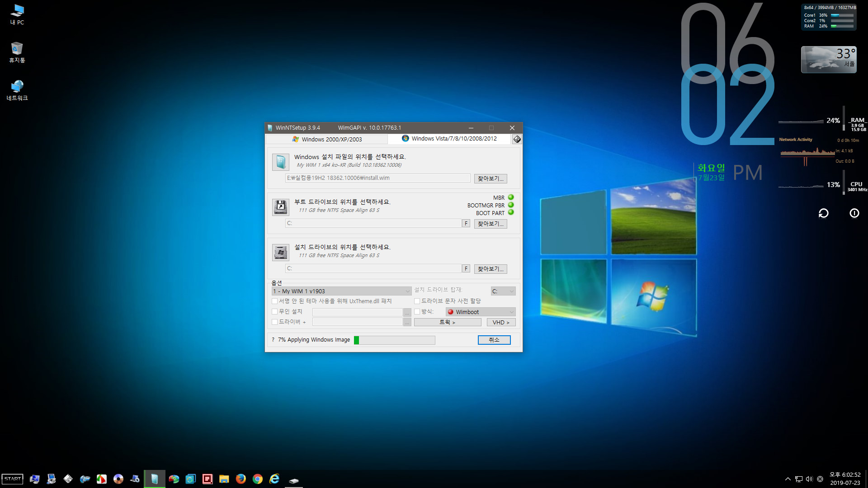Image resolution: width=868 pixels, height=488 pixels.
Task: Click the installation drive C: path field
Action: pyautogui.click(x=373, y=268)
